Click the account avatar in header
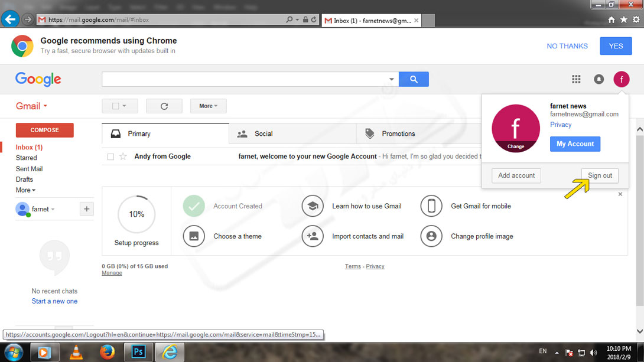Screen dimensions: 644x362 coord(622,79)
